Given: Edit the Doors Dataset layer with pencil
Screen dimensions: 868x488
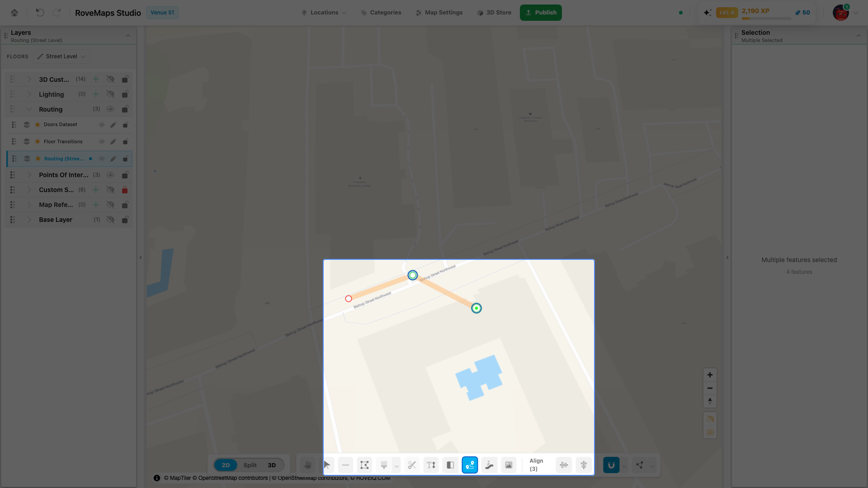Looking at the screenshot, I should [x=113, y=125].
